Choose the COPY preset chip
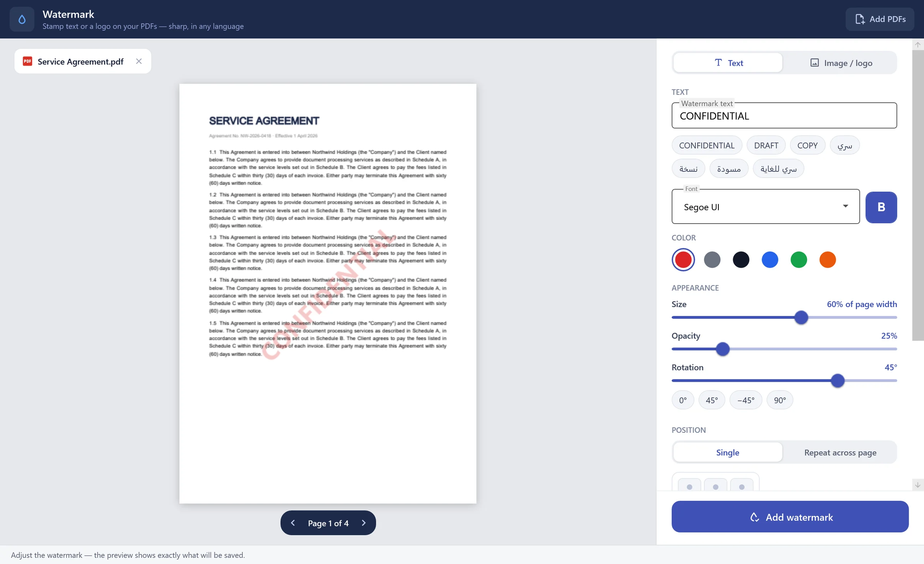 [807, 145]
